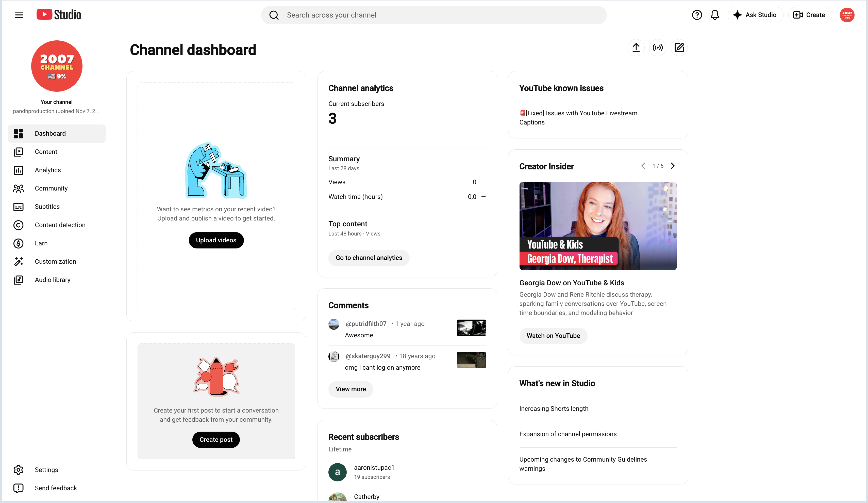This screenshot has width=868, height=503.
Task: Click the create post pencil icon
Action: point(679,48)
